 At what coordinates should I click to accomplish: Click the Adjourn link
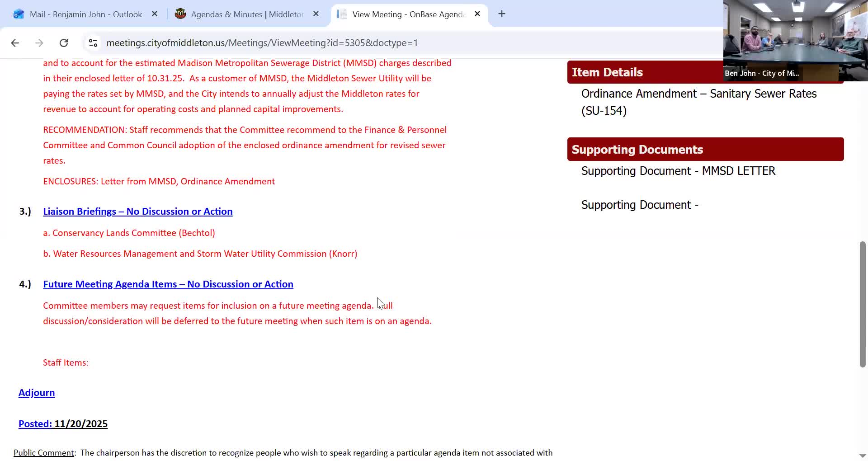tap(37, 393)
